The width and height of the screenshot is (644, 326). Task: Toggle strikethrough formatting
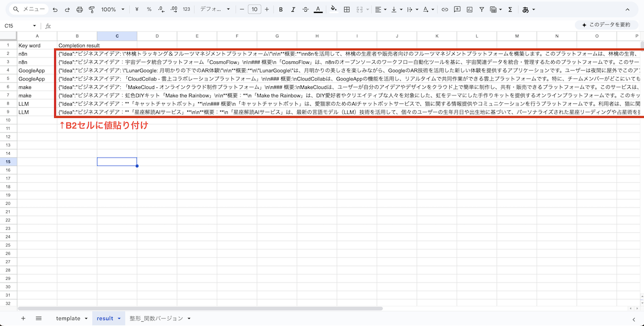[x=305, y=10]
